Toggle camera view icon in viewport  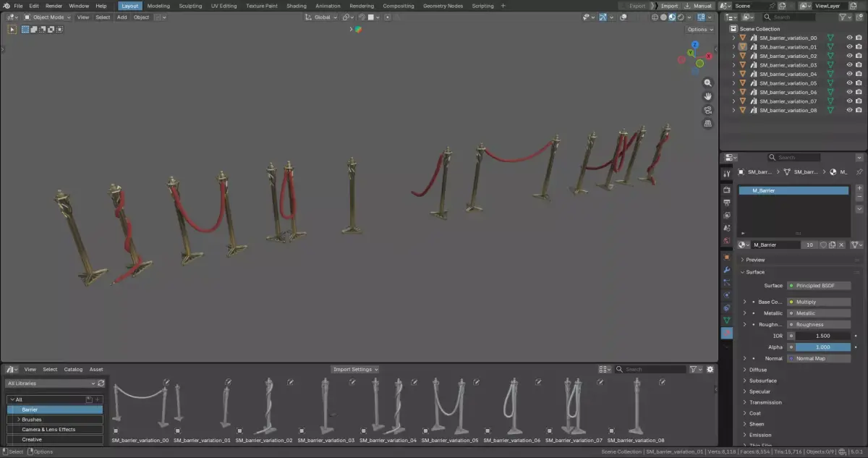(707, 110)
